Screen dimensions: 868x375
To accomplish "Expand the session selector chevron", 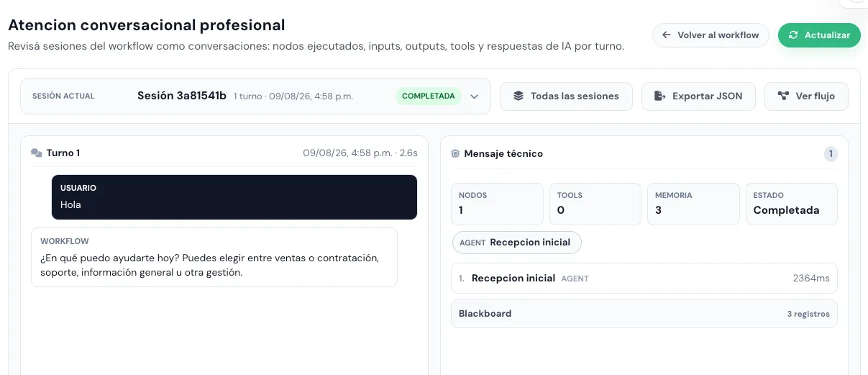I will (x=474, y=96).
